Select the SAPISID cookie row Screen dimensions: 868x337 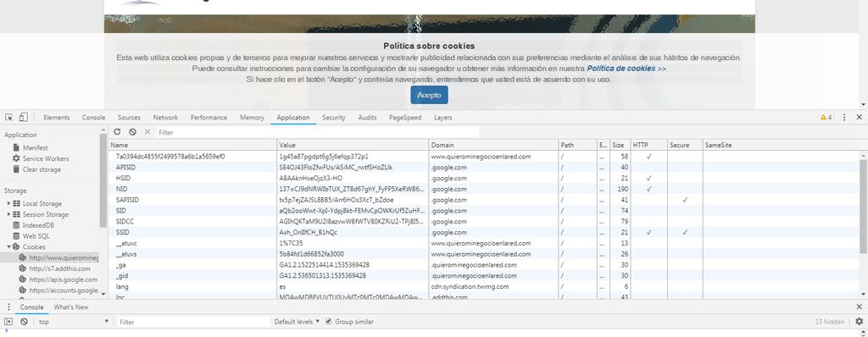[x=485, y=200]
